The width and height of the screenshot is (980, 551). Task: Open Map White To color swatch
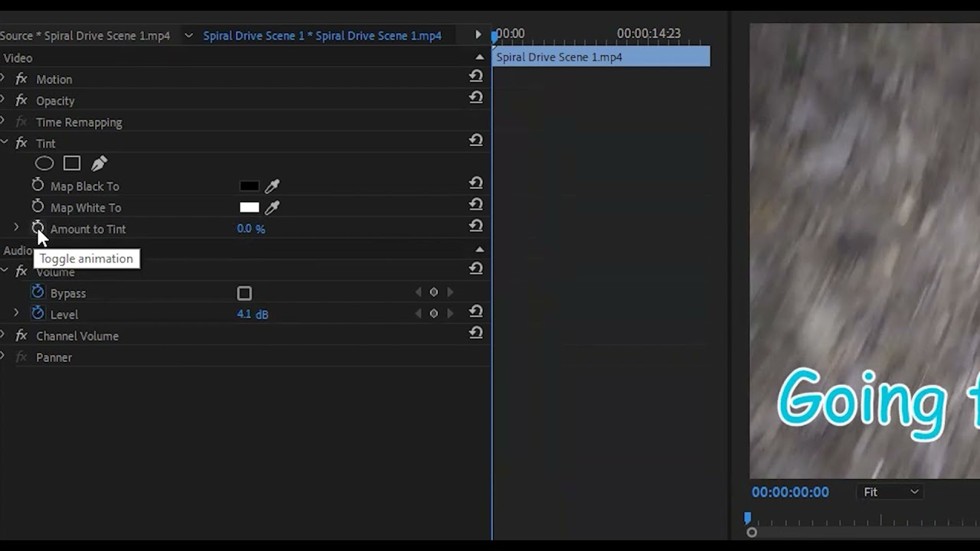coord(250,207)
